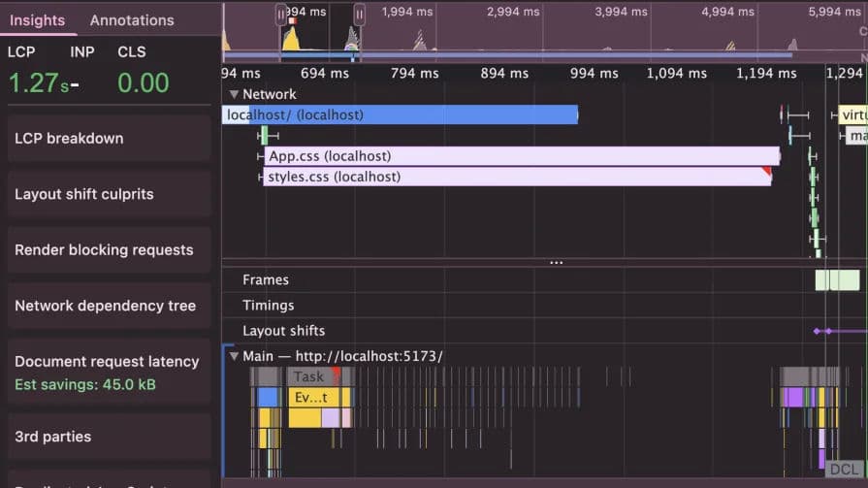This screenshot has width=868, height=488.
Task: Select the blue block left of Ev...t
Action: 268,397
